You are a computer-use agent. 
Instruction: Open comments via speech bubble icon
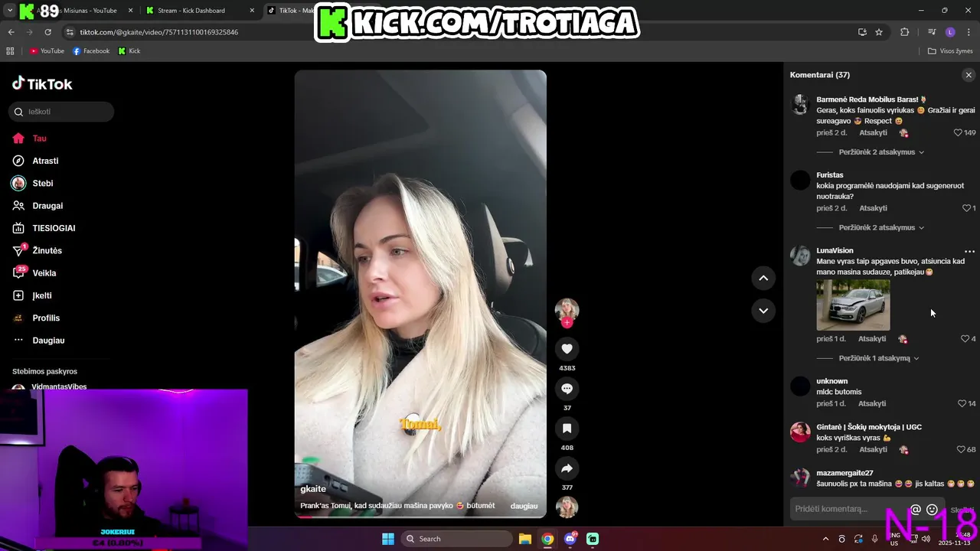click(567, 389)
